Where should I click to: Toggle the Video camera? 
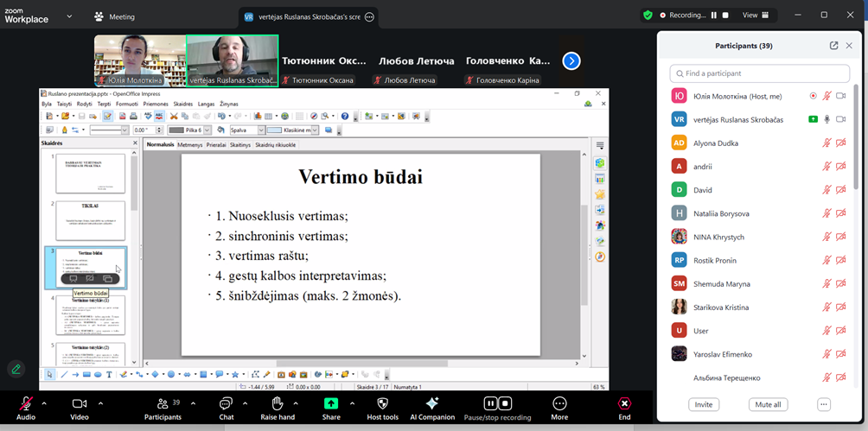pos(80,404)
